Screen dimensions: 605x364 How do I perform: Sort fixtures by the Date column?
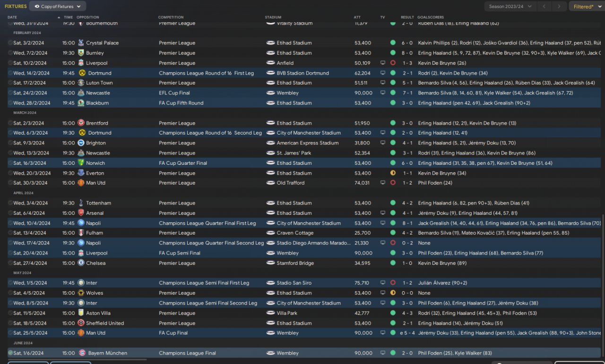[12, 17]
